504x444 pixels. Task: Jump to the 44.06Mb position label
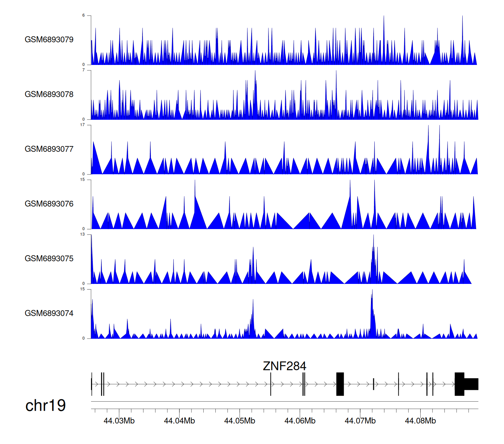pos(300,421)
